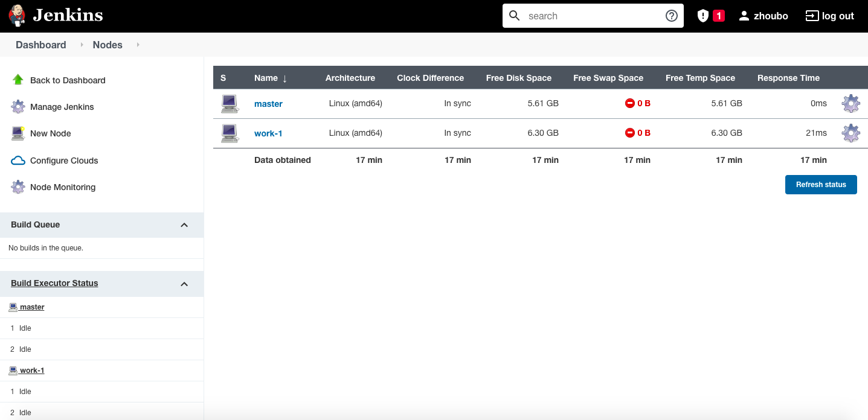Click 0ms response time value
The image size is (868, 420).
pos(818,103)
